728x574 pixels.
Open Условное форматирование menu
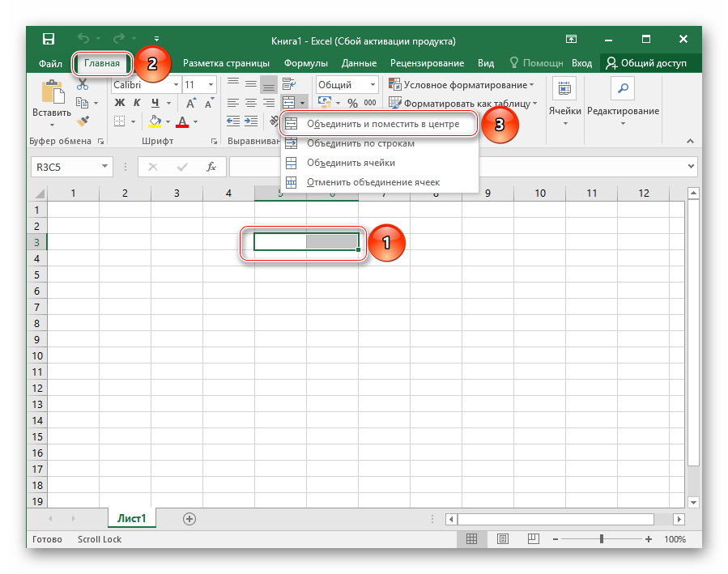tap(461, 85)
